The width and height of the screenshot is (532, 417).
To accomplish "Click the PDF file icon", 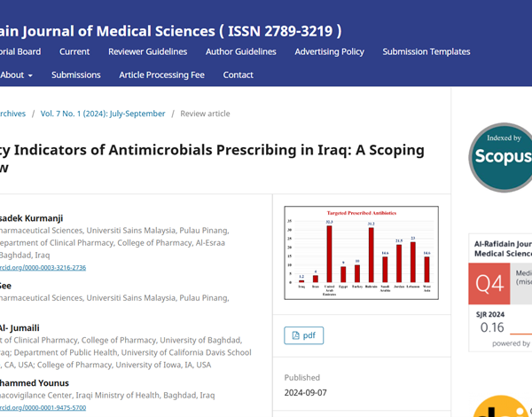I will (294, 335).
